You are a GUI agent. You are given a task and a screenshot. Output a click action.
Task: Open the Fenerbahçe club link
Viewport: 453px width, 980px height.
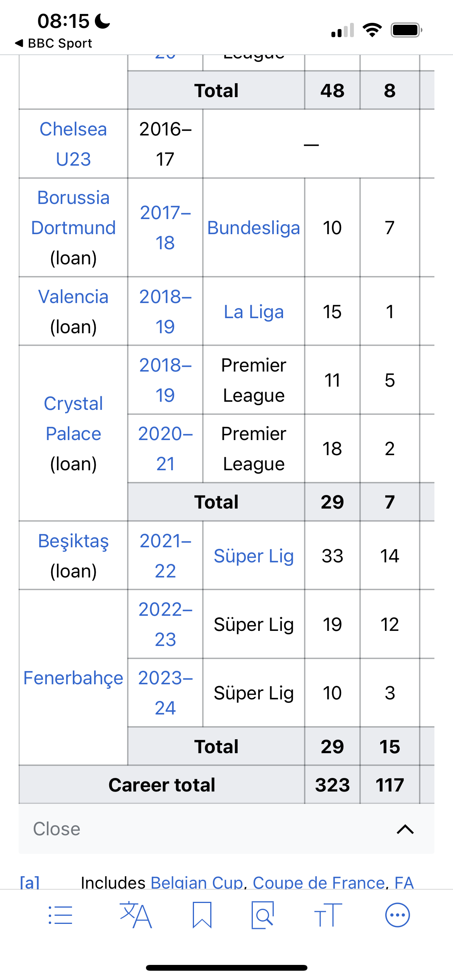pyautogui.click(x=73, y=678)
